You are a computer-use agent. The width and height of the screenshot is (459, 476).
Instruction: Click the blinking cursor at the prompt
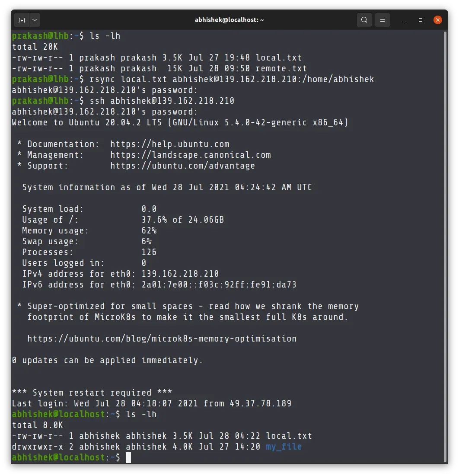[x=128, y=457]
